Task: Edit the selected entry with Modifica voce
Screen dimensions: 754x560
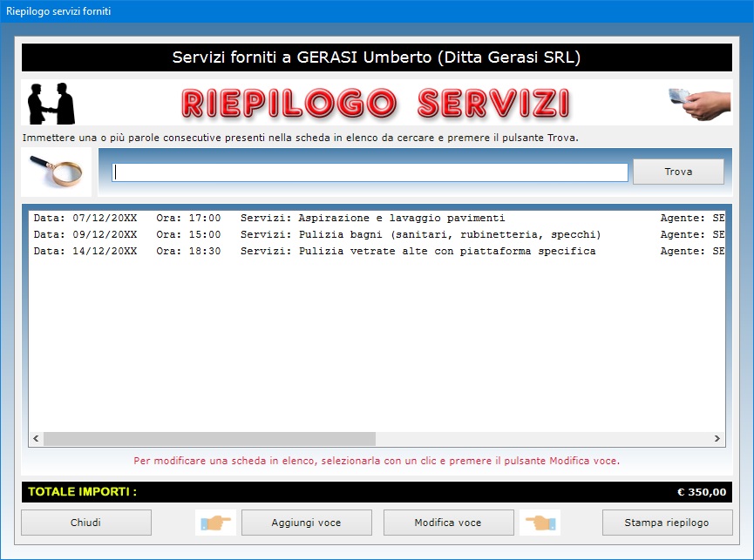Action: pos(447,523)
